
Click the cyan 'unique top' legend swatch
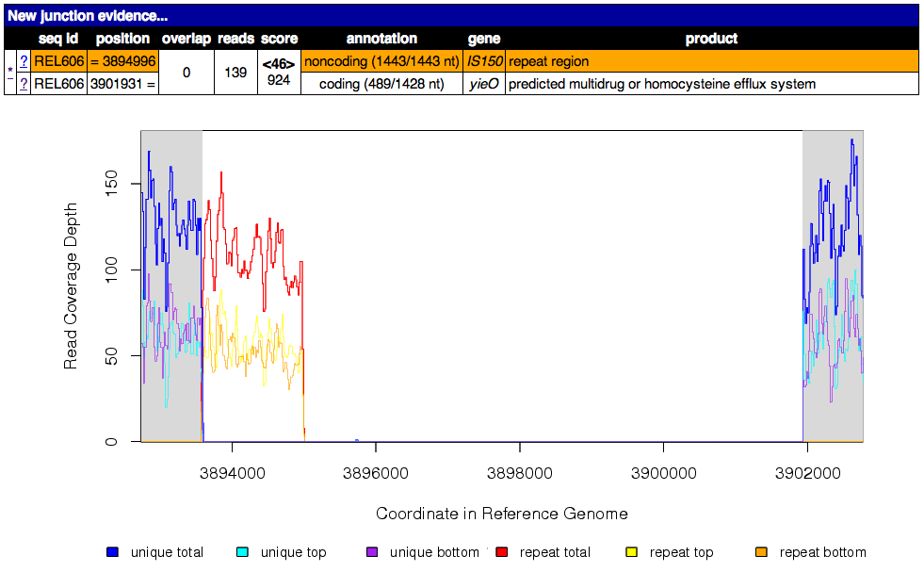(242, 552)
